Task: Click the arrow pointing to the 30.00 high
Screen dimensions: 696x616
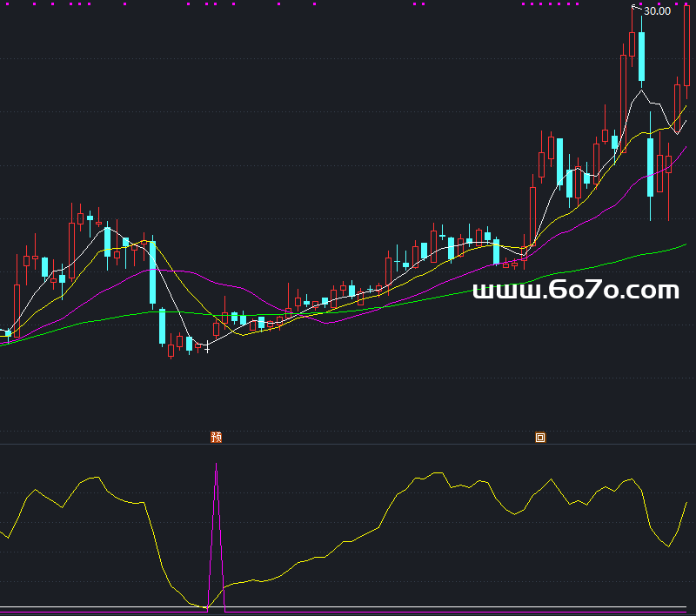Action: 636,10
